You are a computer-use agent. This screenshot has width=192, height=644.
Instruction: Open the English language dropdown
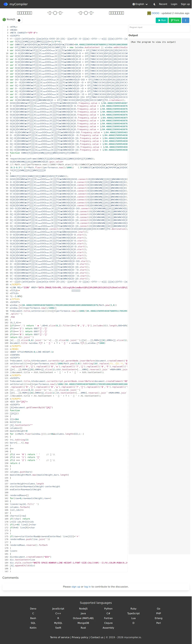click(x=140, y=4)
